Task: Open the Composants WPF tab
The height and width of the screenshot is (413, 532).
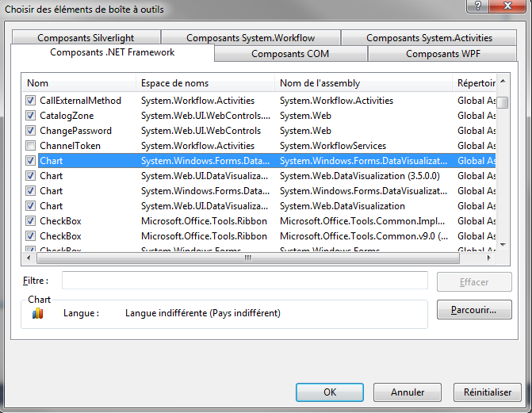Action: tap(442, 54)
